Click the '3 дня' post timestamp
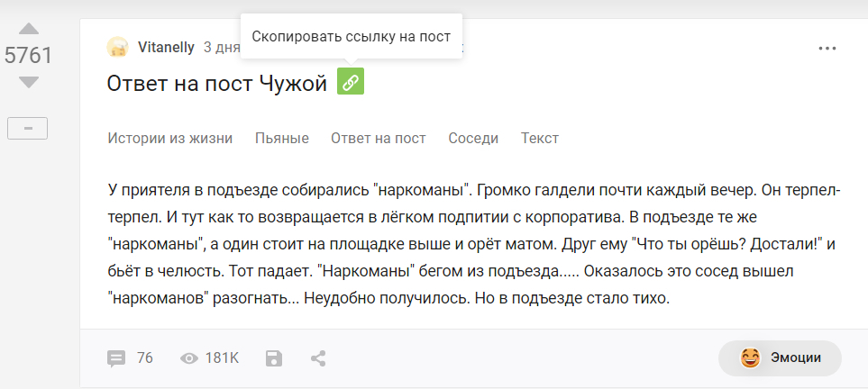This screenshot has width=868, height=389. [222, 48]
